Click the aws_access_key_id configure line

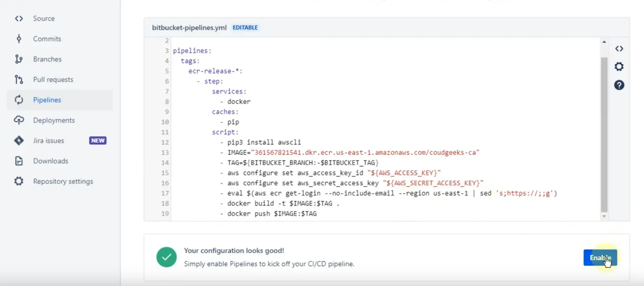pyautogui.click(x=330, y=173)
